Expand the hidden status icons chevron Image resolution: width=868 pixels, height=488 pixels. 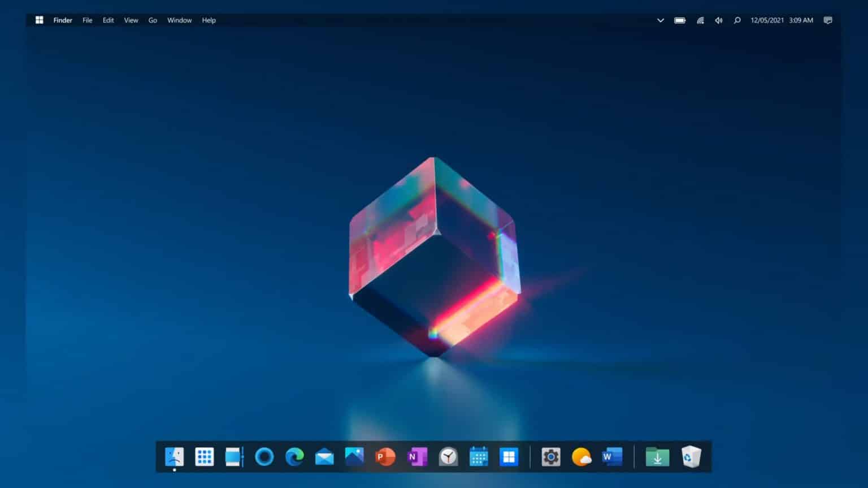pos(660,20)
